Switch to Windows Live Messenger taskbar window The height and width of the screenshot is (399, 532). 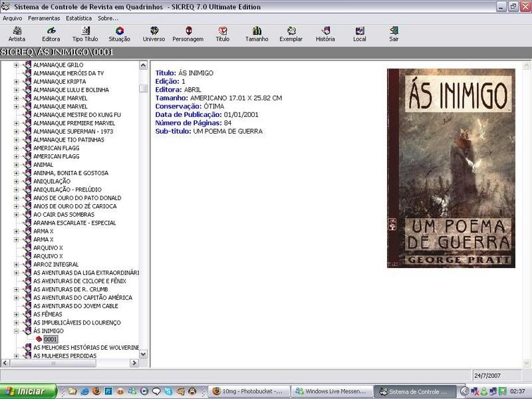pos(332,391)
